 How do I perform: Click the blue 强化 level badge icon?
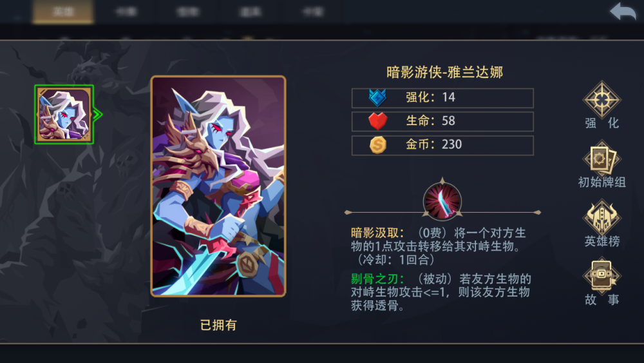click(x=377, y=98)
